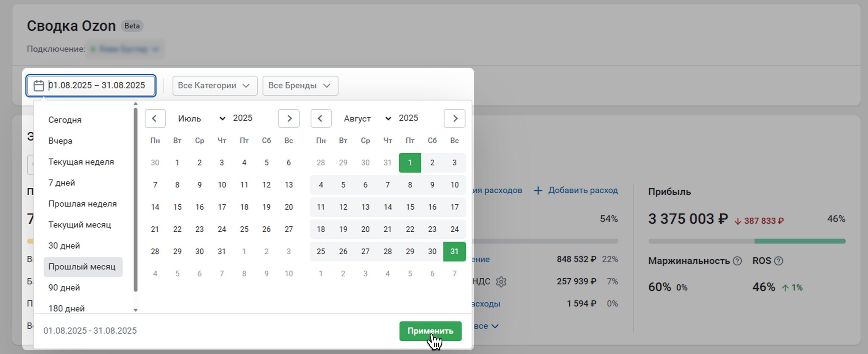The height and width of the screenshot is (354, 868).
Task: Open the Все Бренды dropdown
Action: click(300, 86)
